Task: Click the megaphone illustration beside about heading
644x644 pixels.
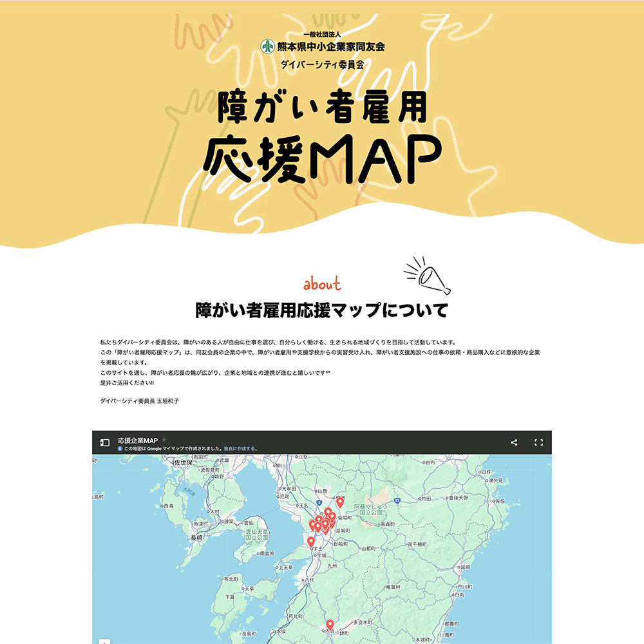Action: tap(428, 276)
